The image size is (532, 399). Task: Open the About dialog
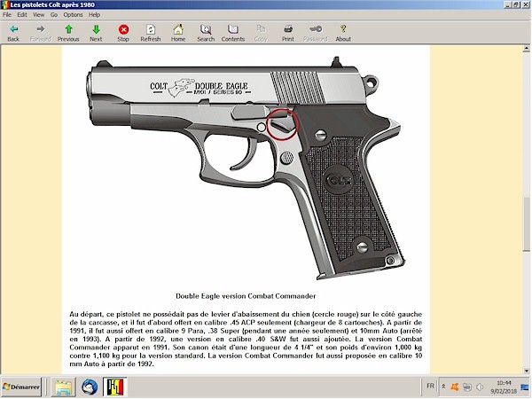(343, 33)
